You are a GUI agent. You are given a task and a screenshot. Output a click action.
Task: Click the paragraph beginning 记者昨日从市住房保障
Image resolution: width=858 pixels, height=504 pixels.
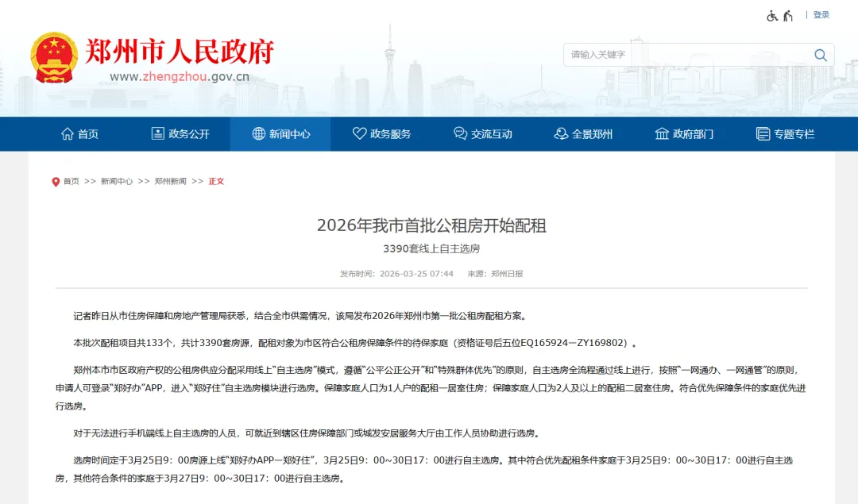point(301,316)
